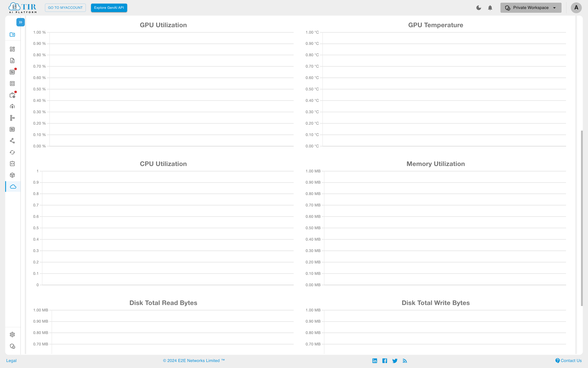Screen dimensions: 588x368
Task: Open the 3D cube icon in sidebar
Action: [12, 175]
